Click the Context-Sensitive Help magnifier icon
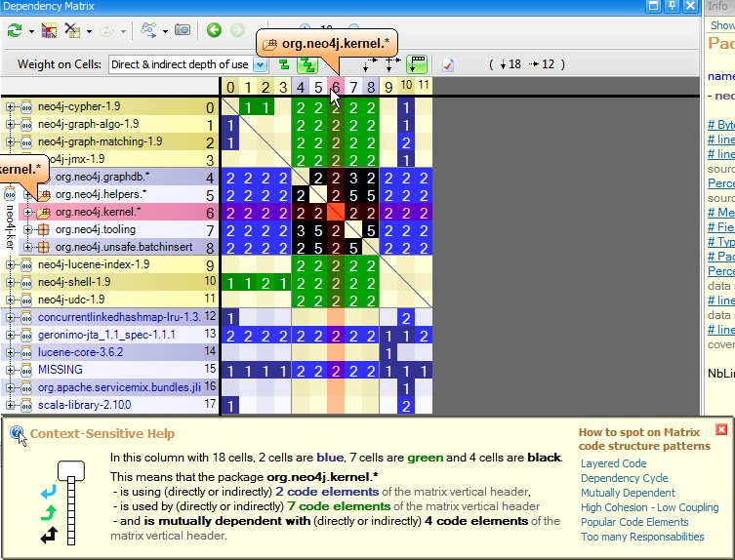 click(x=18, y=433)
